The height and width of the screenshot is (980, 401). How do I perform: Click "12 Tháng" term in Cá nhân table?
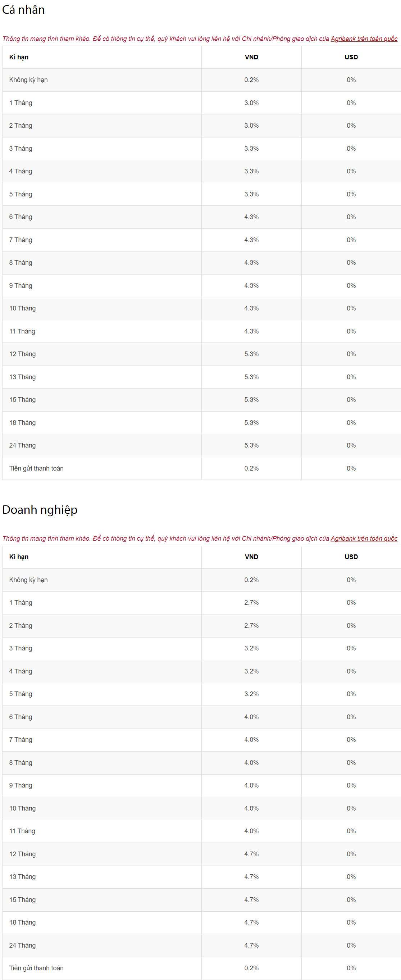[22, 354]
